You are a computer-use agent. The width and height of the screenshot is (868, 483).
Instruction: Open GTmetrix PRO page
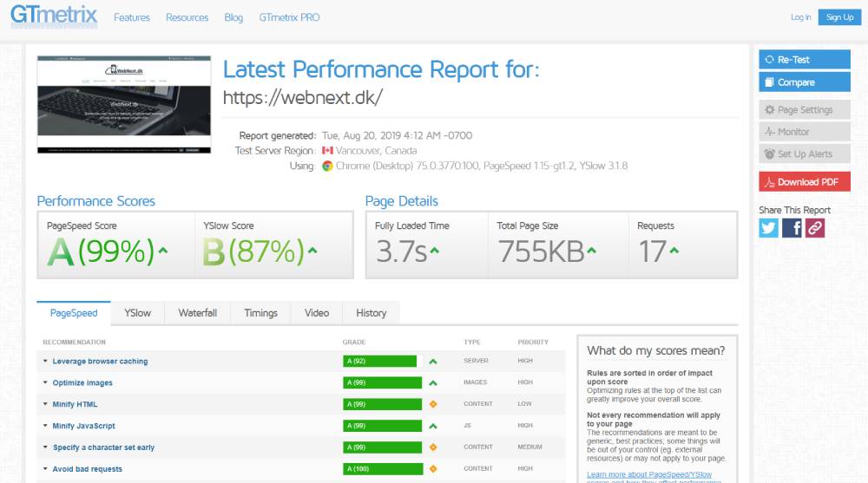pyautogui.click(x=290, y=17)
